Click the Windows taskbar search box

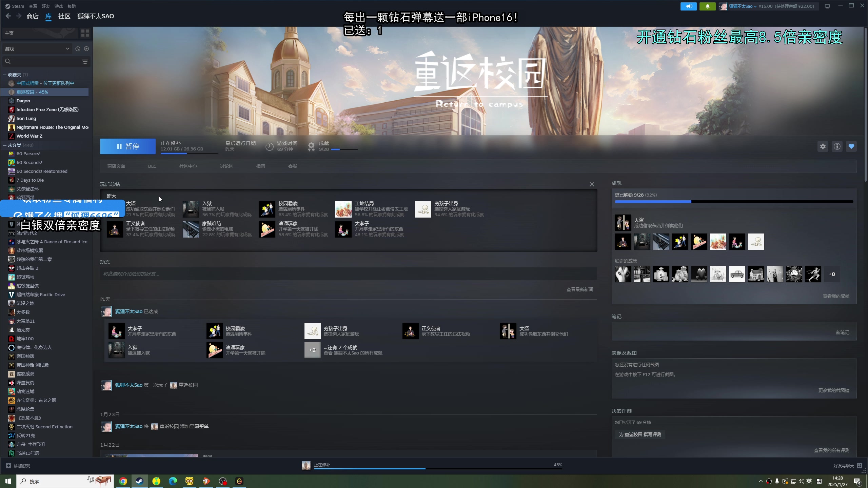pos(65,481)
